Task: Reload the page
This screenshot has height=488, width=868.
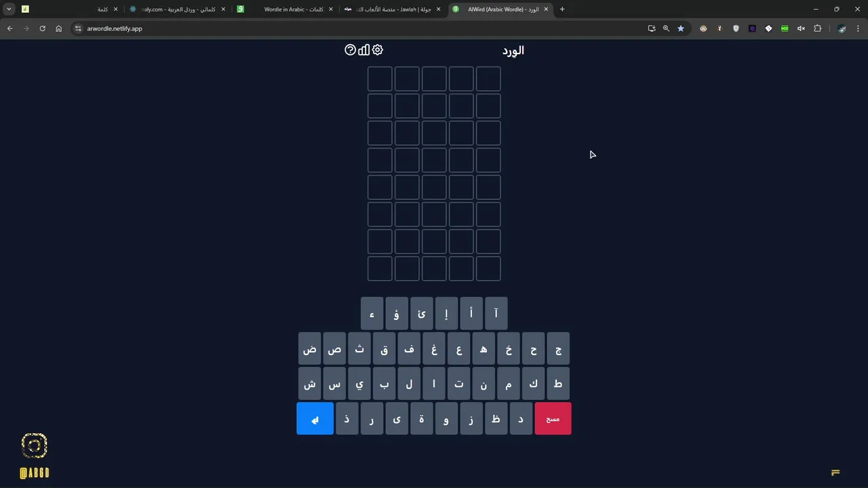Action: 42,28
